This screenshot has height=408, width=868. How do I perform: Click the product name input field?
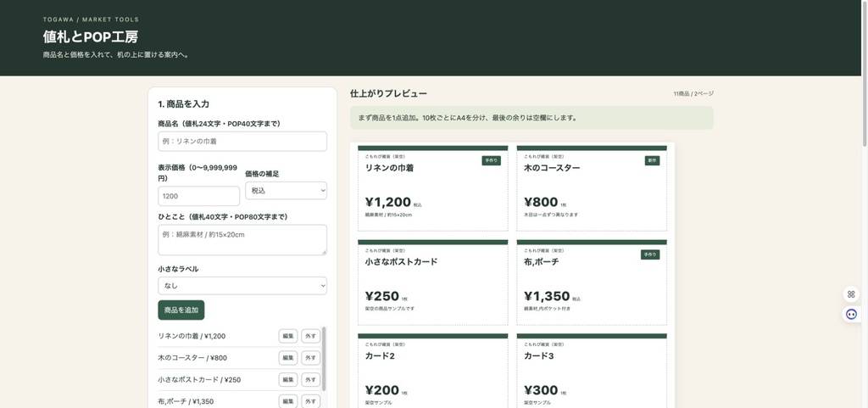tap(242, 141)
